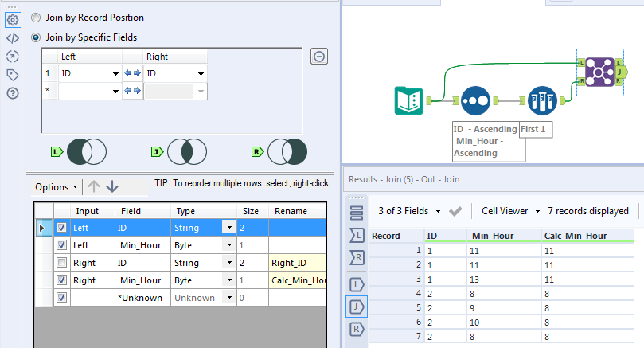Open Type dropdown for Left Min_Hour row

(x=229, y=244)
